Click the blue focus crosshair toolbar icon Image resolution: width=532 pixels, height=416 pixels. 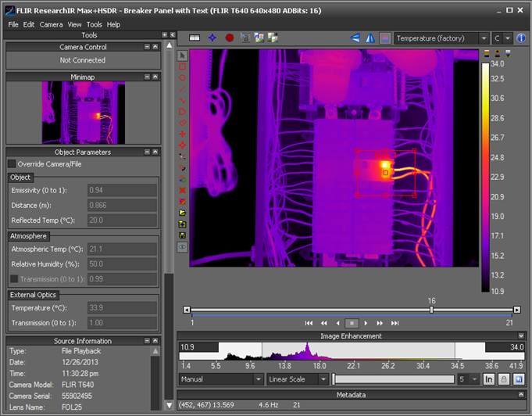pos(212,38)
